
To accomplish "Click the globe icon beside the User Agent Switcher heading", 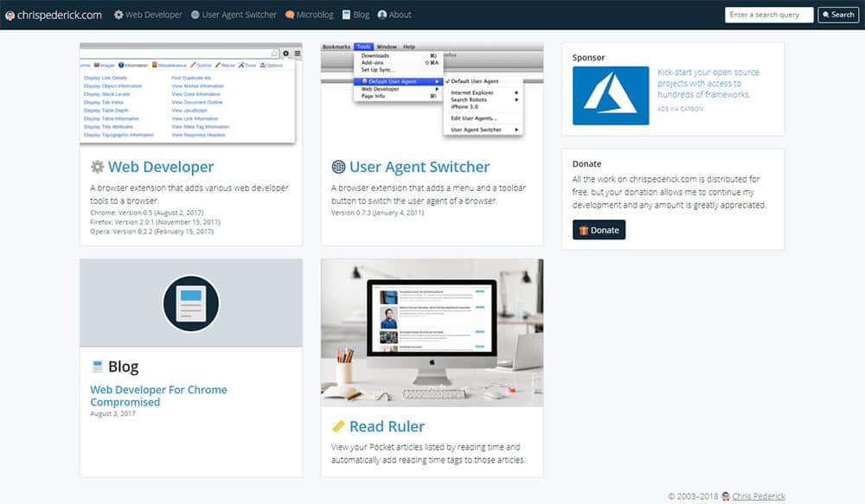I will 338,167.
